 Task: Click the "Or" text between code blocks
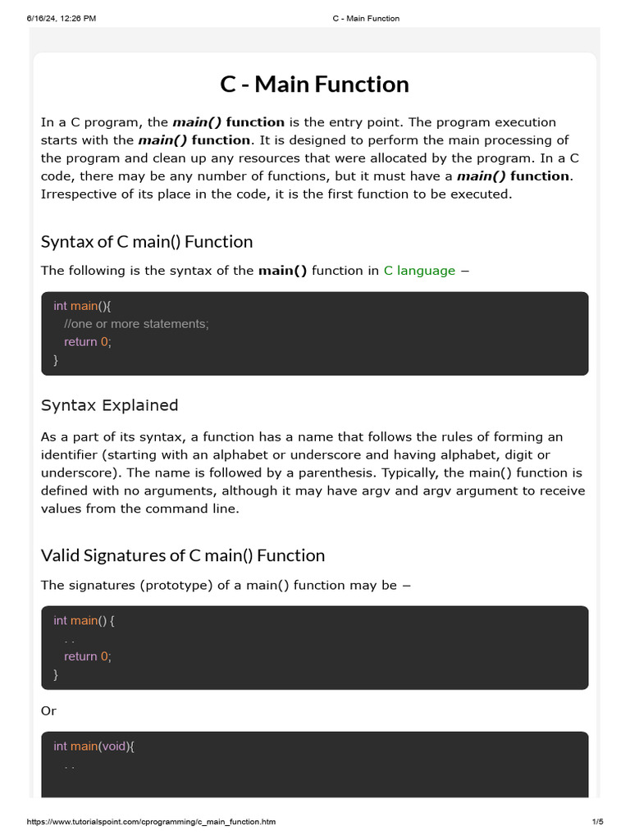[x=48, y=711]
